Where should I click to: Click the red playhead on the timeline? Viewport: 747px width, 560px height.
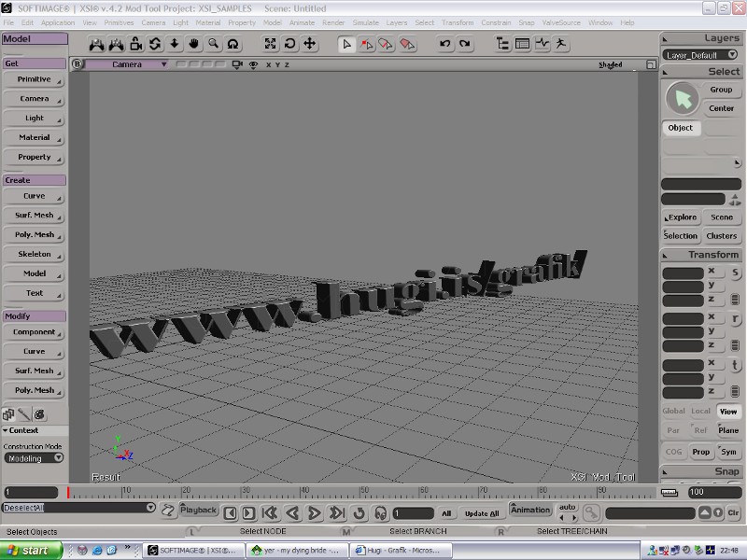pyautogui.click(x=68, y=493)
